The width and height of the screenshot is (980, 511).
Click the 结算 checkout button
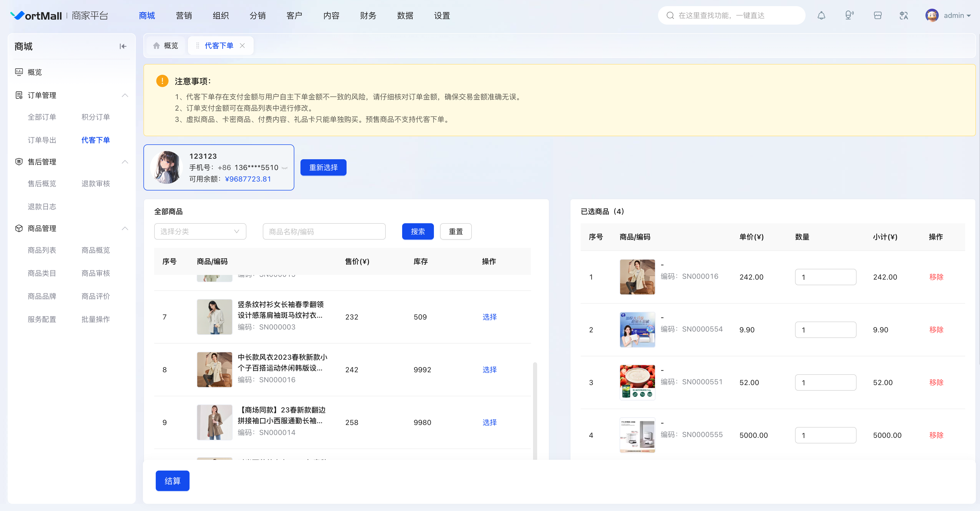tap(172, 481)
